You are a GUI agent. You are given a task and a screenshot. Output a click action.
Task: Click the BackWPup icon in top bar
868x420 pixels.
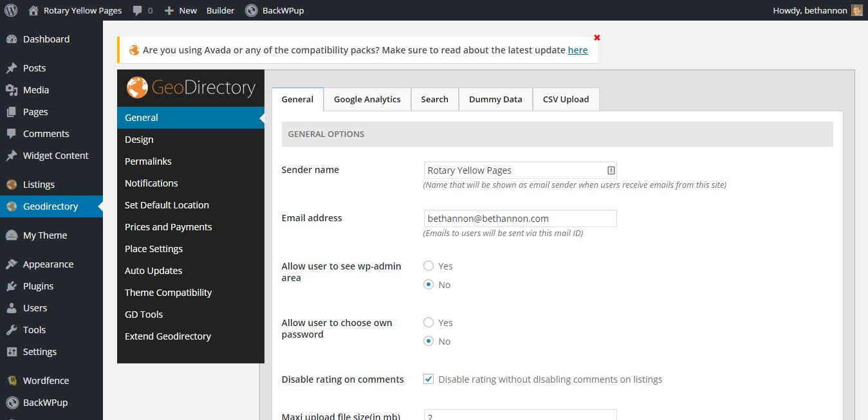point(252,10)
